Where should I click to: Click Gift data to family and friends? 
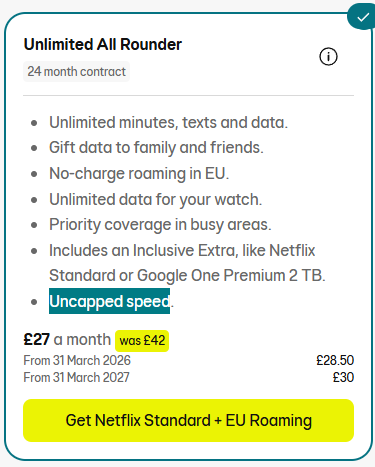(x=156, y=148)
